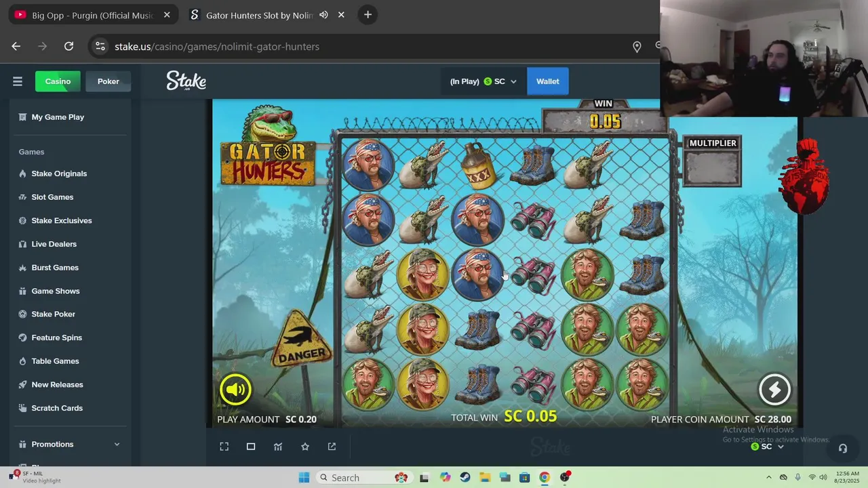Screen dimensions: 868x488
Task: Open volume control in system tray
Action: [x=823, y=478]
